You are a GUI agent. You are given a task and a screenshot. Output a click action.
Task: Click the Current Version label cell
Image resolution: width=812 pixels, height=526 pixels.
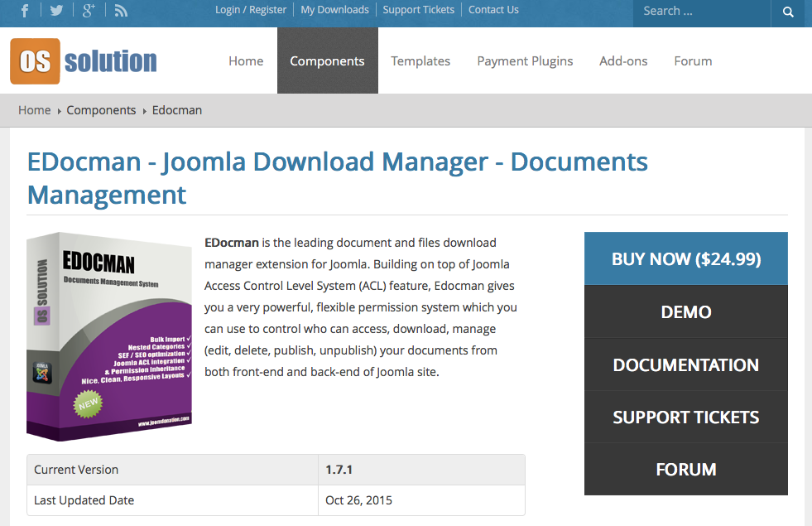tap(172, 470)
